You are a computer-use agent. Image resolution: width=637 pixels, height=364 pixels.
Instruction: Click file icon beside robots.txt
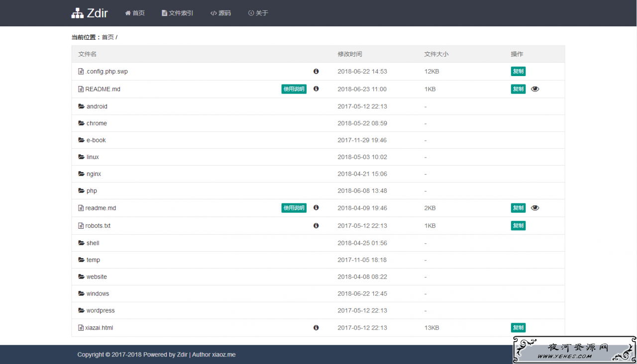(x=81, y=226)
